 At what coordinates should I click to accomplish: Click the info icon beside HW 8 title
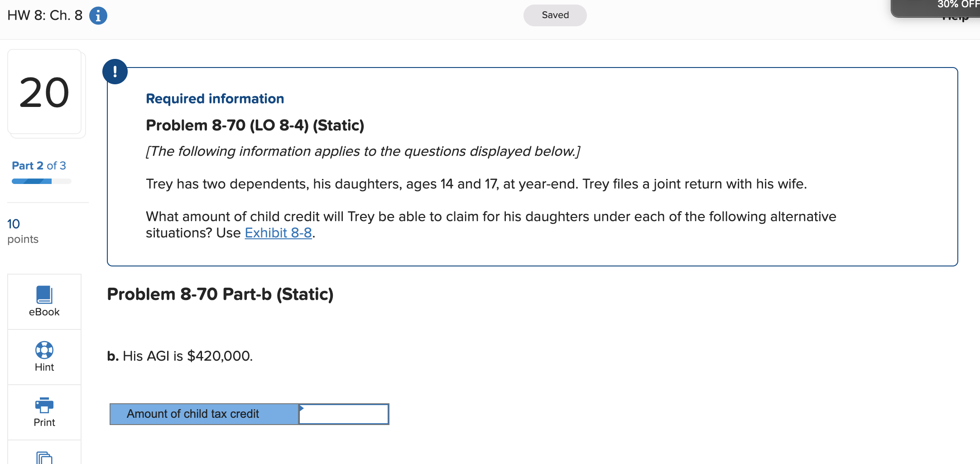pyautogui.click(x=98, y=15)
